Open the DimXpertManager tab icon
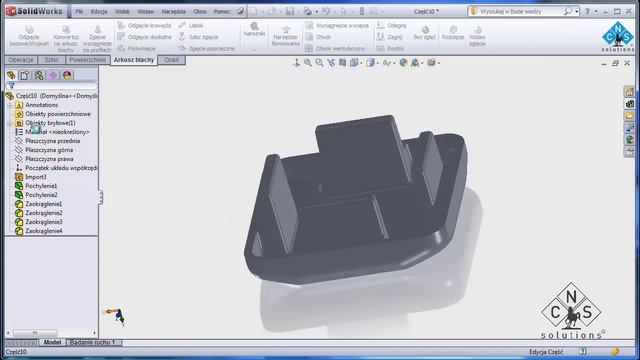640x360 pixels. pos(53,75)
